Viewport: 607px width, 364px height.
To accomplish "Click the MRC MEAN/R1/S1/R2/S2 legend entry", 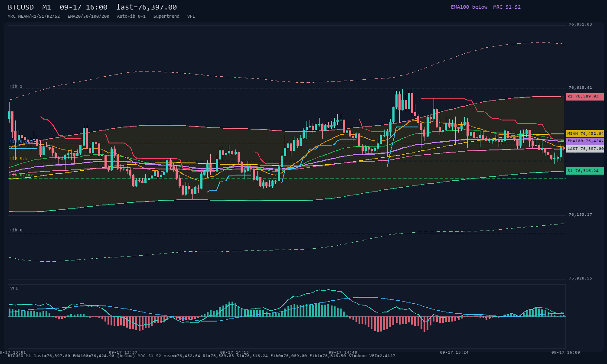I will point(34,16).
